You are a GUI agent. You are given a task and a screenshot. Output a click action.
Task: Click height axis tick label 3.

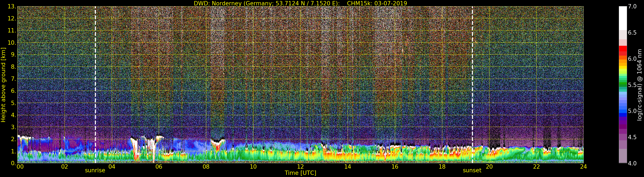(x=14, y=127)
